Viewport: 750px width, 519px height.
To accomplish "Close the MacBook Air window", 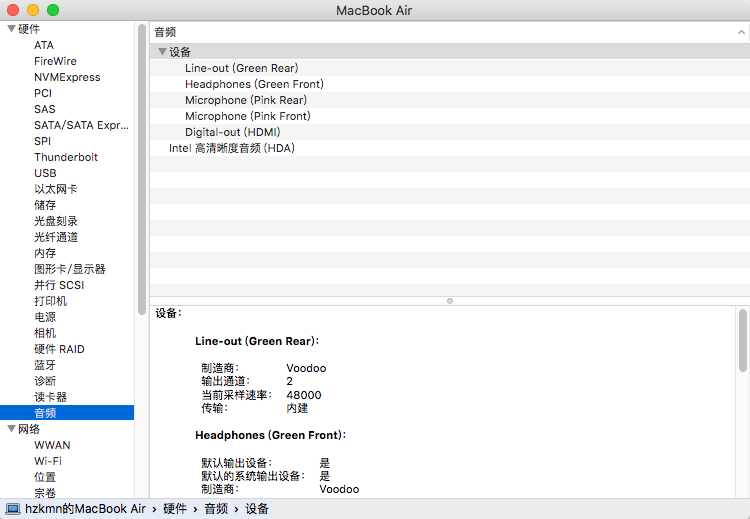I will [13, 10].
